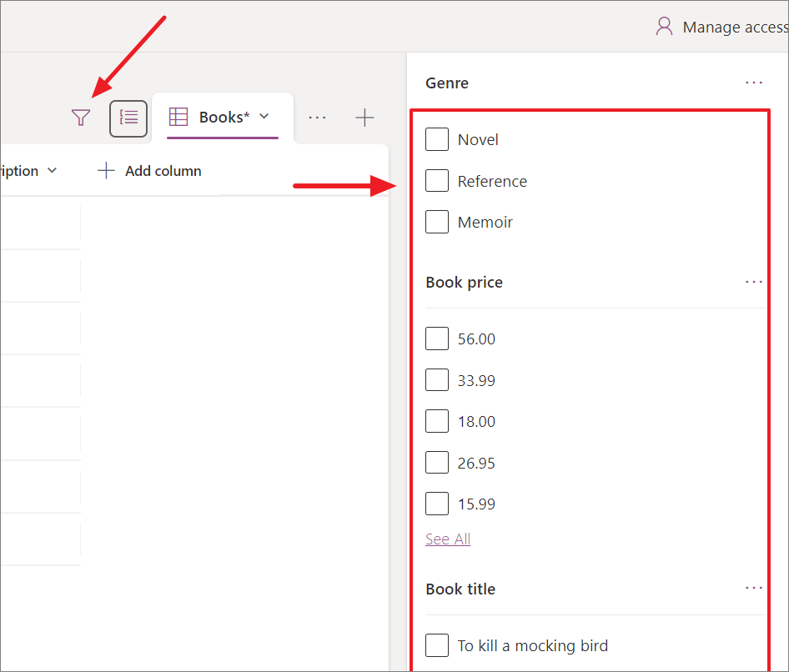Click the Add column button

pos(149,171)
